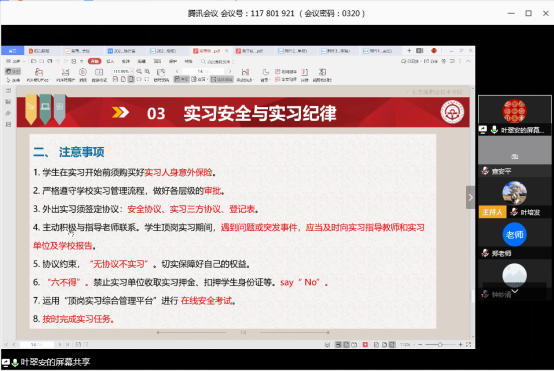
Task: Switch to the second pdf document tab
Action: [250, 51]
